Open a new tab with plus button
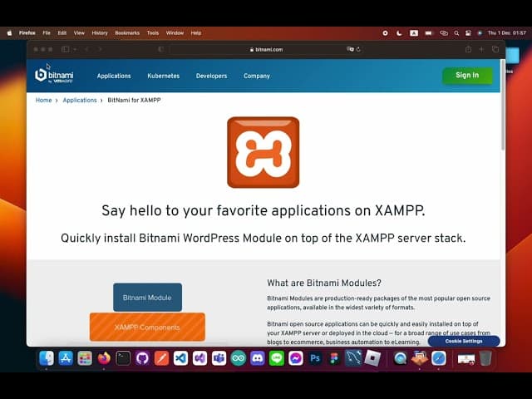Image resolution: width=532 pixels, height=399 pixels. (x=481, y=49)
